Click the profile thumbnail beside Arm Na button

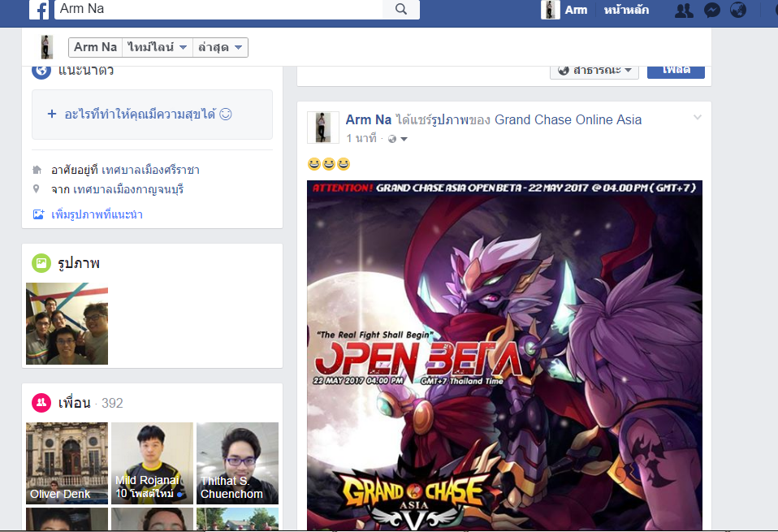coord(46,47)
